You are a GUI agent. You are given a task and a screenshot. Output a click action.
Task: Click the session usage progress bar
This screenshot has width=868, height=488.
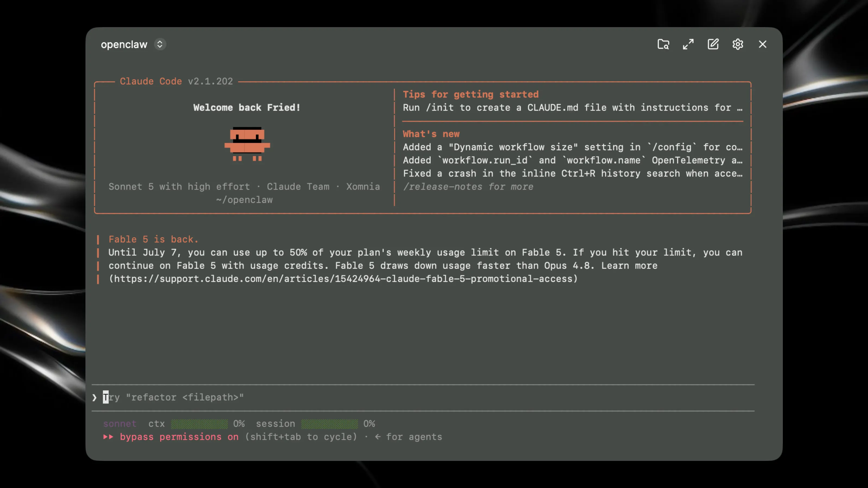(330, 424)
